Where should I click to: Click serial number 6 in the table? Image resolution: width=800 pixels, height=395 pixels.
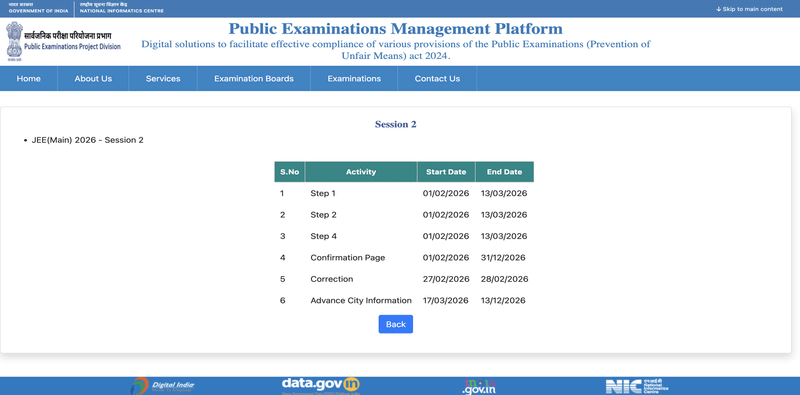282,301
